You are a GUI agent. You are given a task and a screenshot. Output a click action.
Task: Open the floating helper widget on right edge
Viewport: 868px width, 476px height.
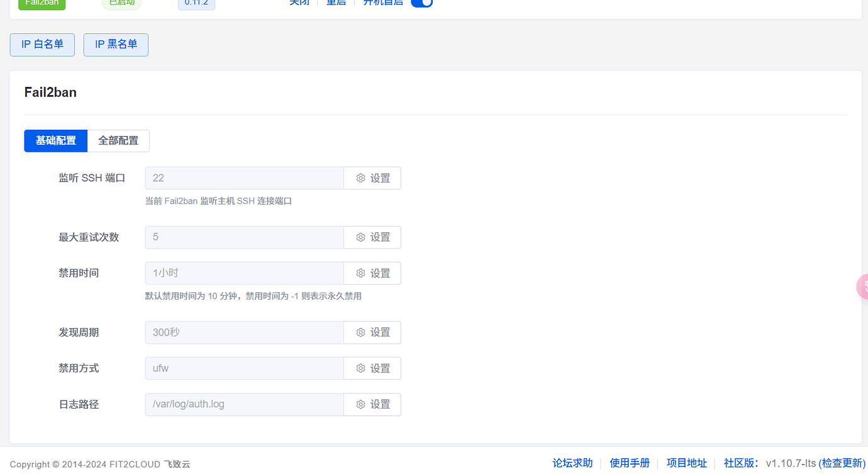click(863, 286)
